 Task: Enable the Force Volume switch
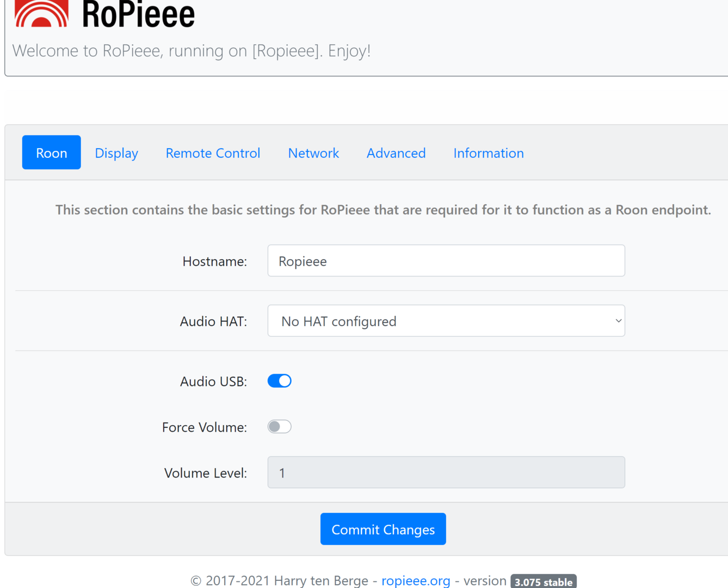(280, 427)
